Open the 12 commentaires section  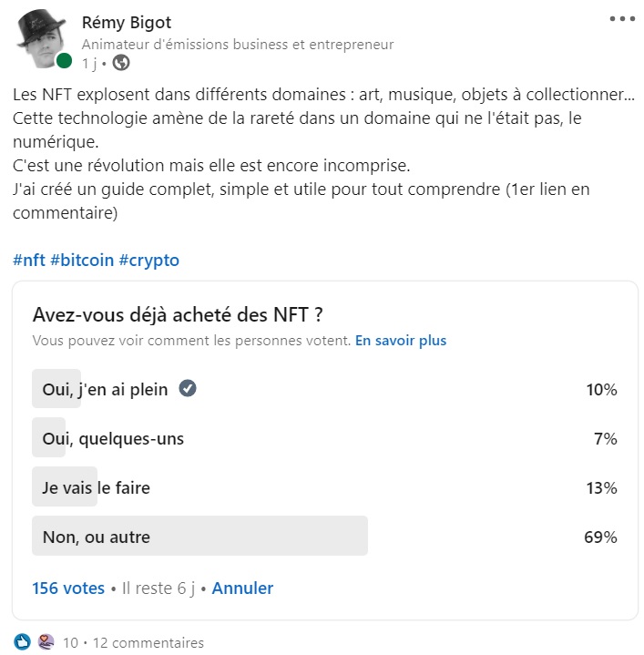pos(148,642)
